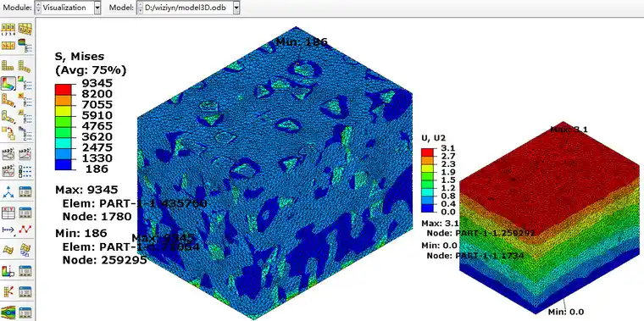Click the yellow swatch in Mises legend

click(63, 111)
